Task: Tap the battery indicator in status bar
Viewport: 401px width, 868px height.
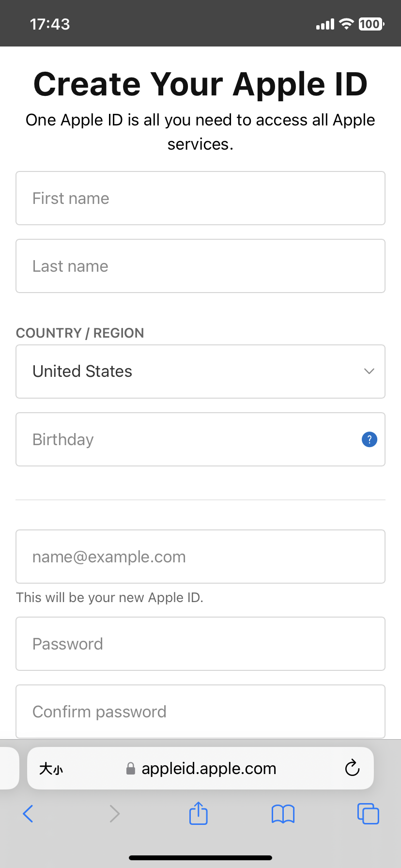Action: click(x=371, y=24)
